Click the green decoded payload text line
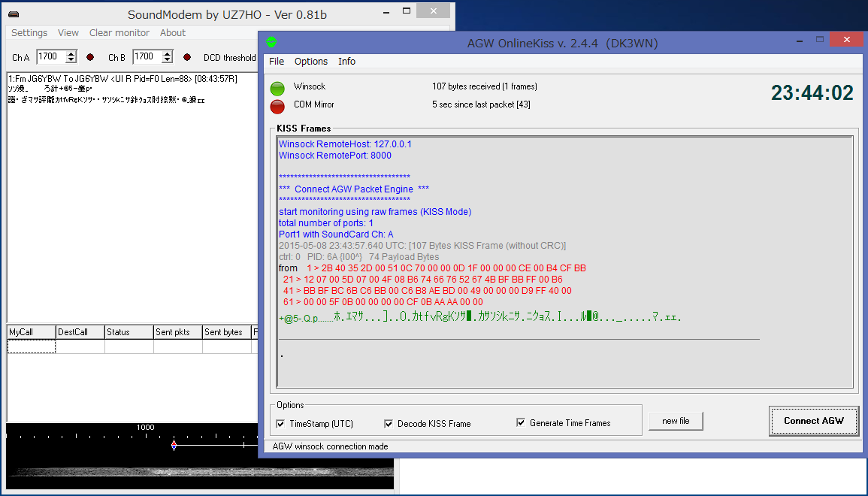The width and height of the screenshot is (868, 496). 480,317
